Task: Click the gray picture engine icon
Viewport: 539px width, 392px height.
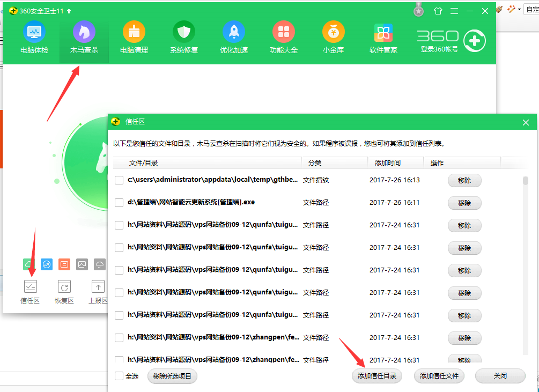Action: click(x=82, y=264)
